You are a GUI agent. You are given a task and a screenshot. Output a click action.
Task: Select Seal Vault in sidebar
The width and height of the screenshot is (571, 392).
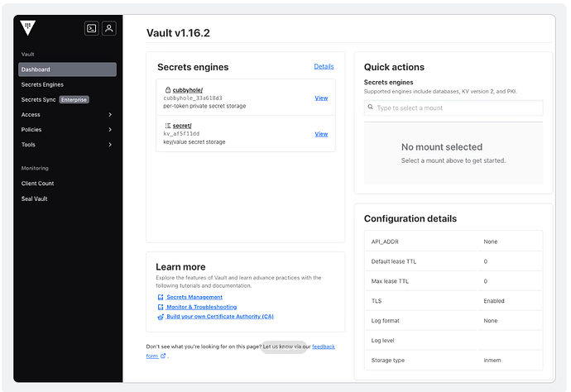point(34,198)
